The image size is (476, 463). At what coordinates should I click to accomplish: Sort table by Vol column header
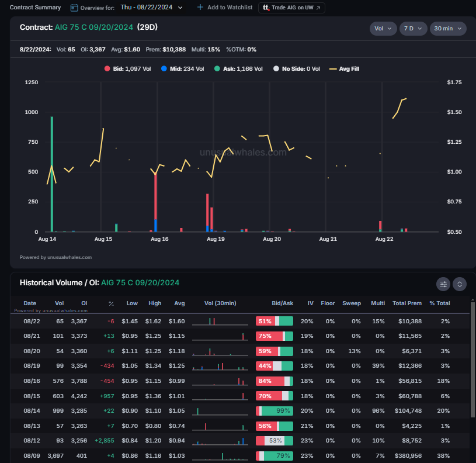pyautogui.click(x=59, y=303)
